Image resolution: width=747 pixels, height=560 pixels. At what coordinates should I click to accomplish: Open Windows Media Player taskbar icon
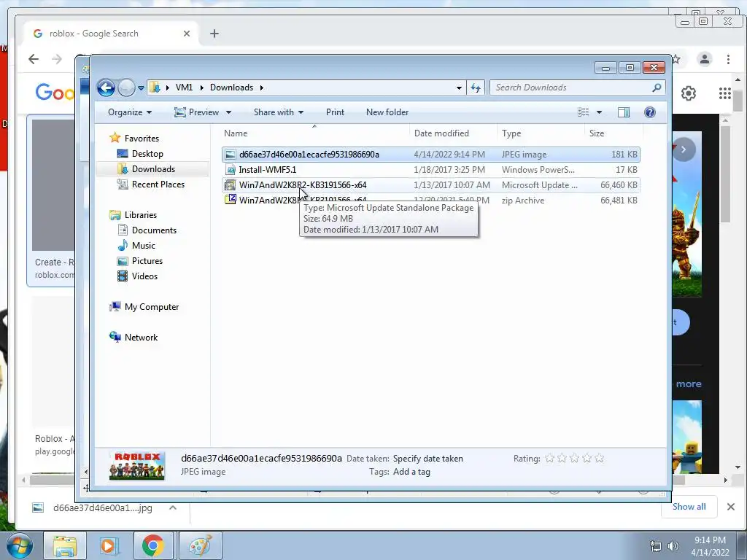click(x=109, y=545)
